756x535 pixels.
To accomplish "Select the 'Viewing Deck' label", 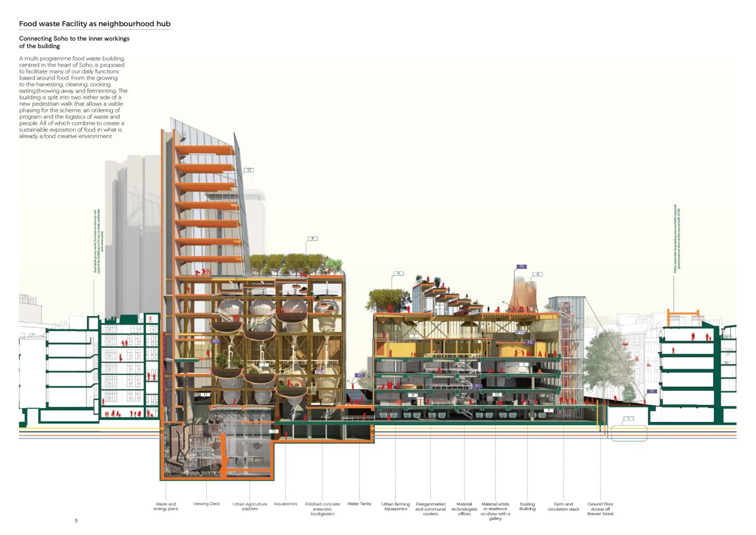I will pyautogui.click(x=207, y=504).
